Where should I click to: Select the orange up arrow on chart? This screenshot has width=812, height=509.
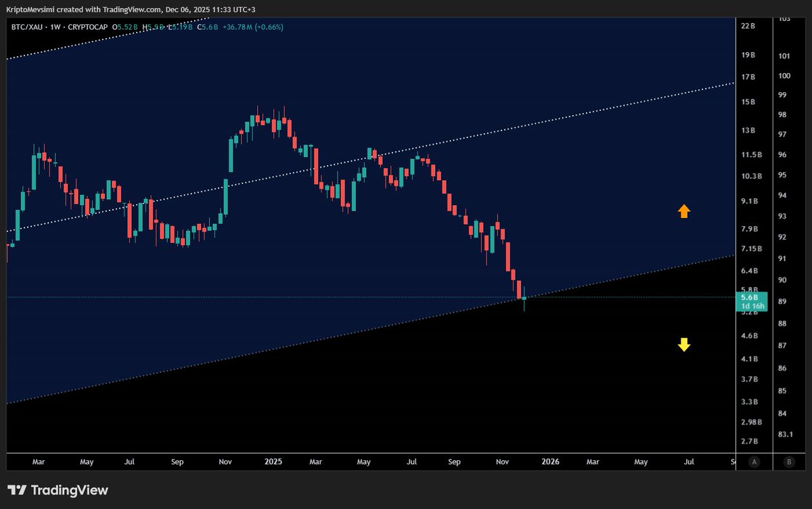[684, 211]
